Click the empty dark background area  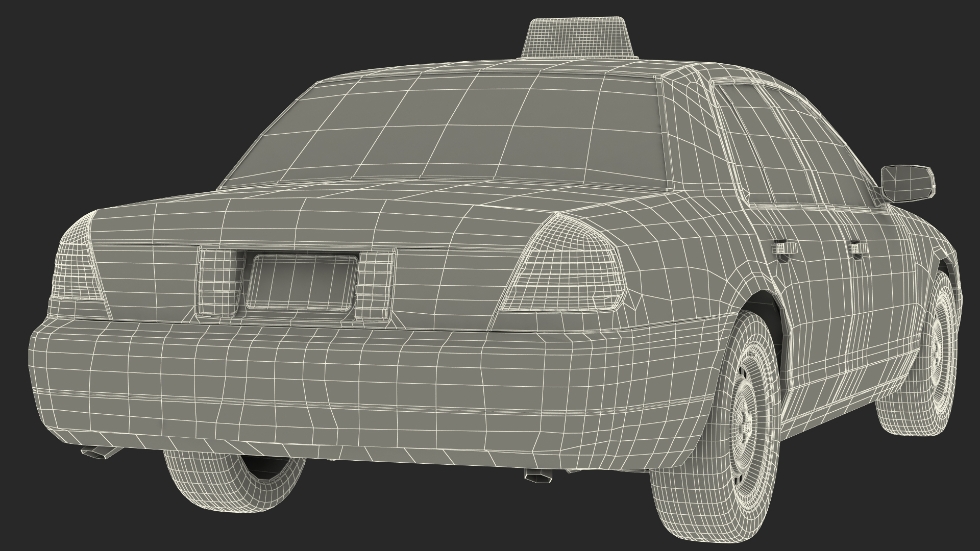[x=128, y=77]
